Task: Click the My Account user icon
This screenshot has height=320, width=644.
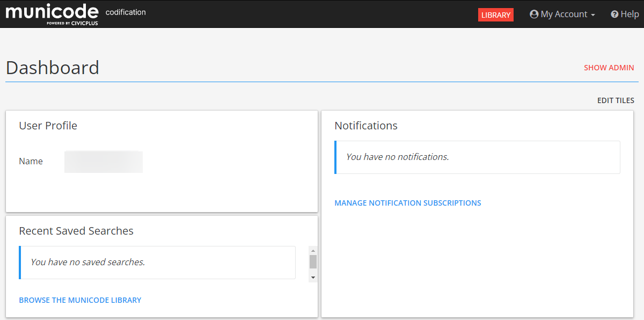Action: tap(534, 14)
